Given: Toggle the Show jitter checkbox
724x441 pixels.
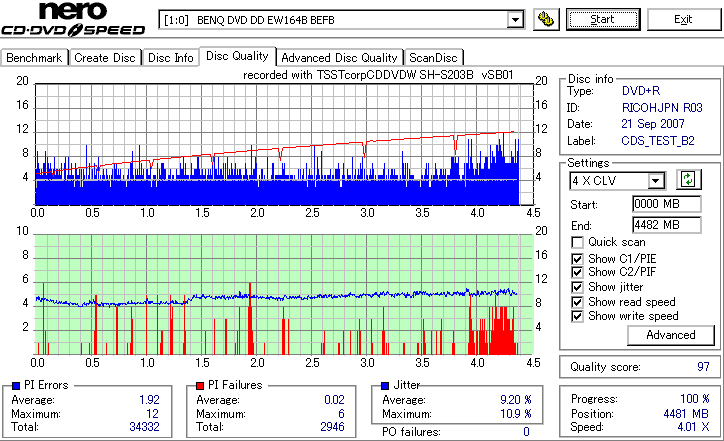Looking at the screenshot, I should tap(577, 287).
